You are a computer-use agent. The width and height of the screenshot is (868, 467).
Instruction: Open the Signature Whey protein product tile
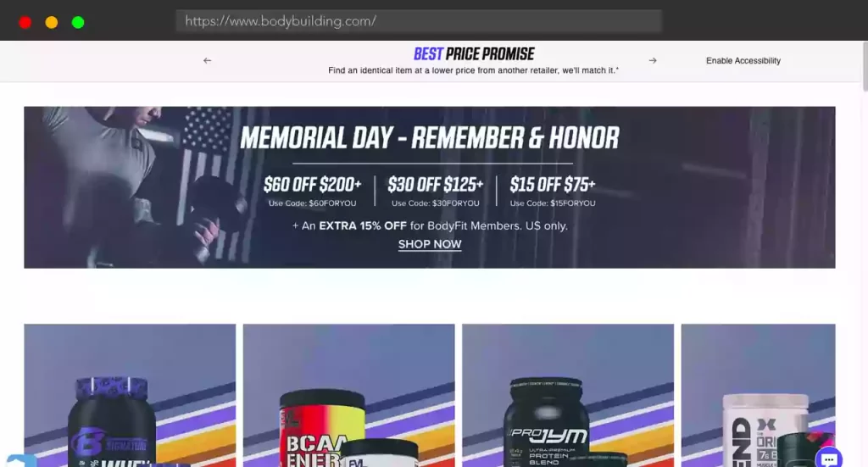[130, 395]
